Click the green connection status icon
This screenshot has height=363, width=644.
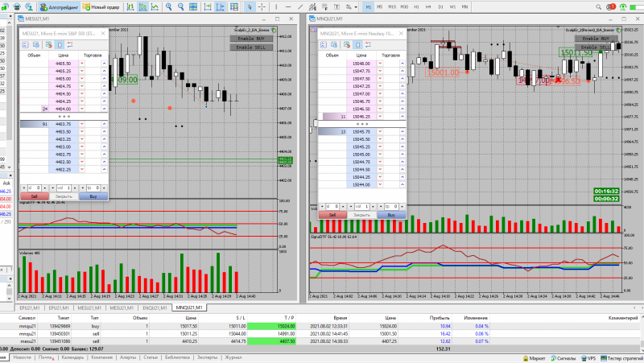pos(623,7)
